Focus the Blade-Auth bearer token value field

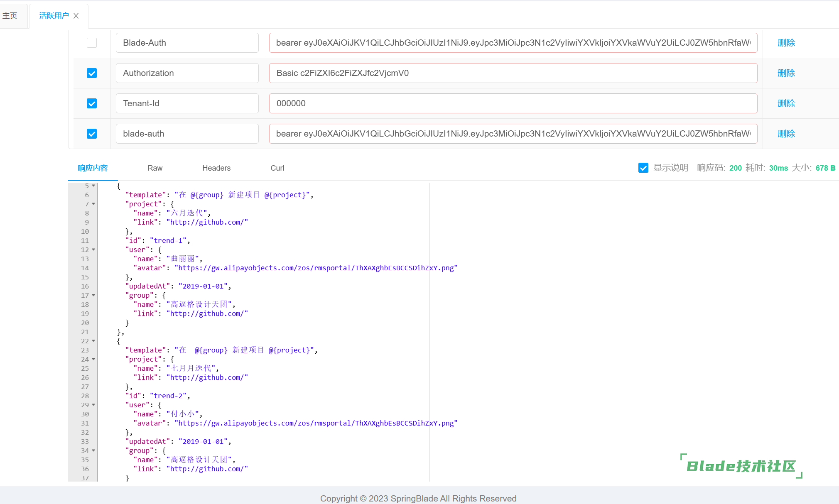tap(513, 43)
